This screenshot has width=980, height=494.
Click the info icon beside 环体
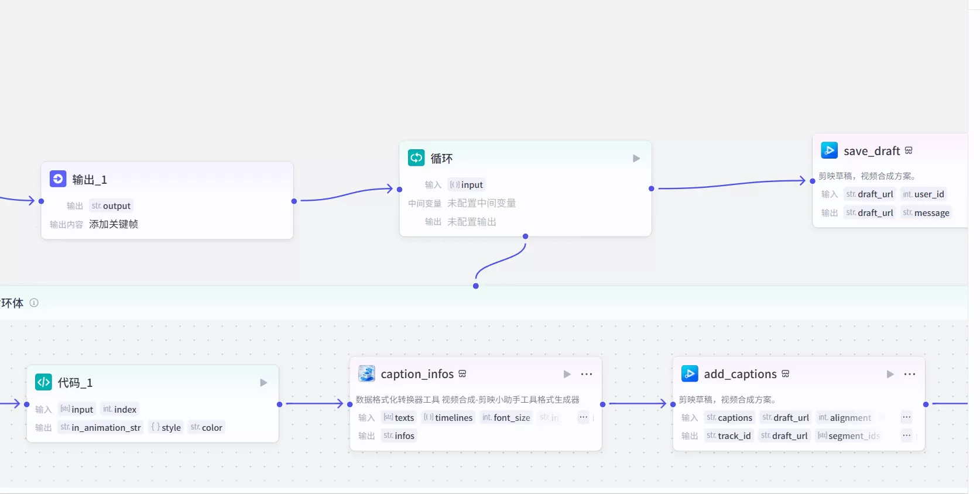click(34, 303)
